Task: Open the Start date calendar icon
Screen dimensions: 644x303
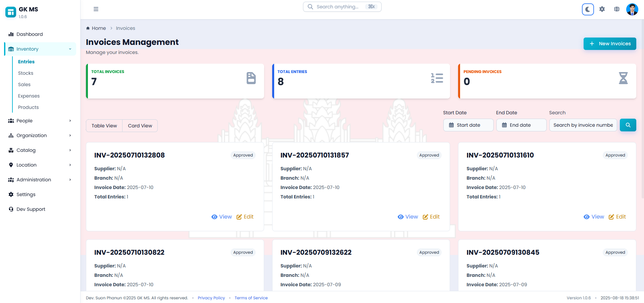Action: point(451,125)
